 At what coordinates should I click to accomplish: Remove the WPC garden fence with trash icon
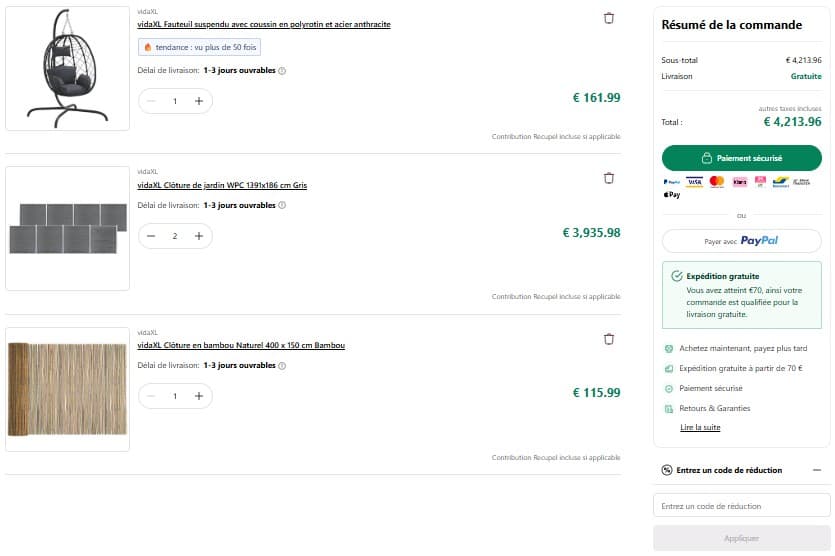609,178
